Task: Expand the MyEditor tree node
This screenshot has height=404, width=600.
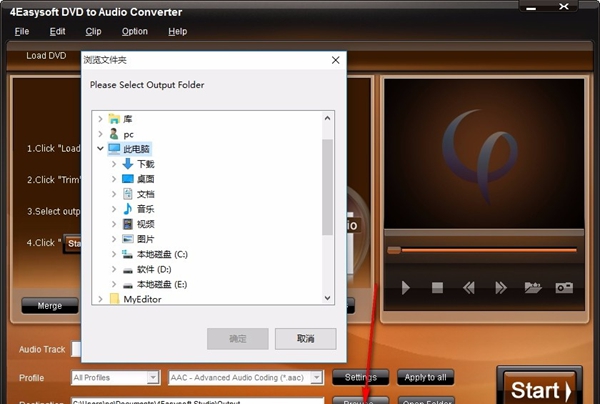Action: pos(100,299)
